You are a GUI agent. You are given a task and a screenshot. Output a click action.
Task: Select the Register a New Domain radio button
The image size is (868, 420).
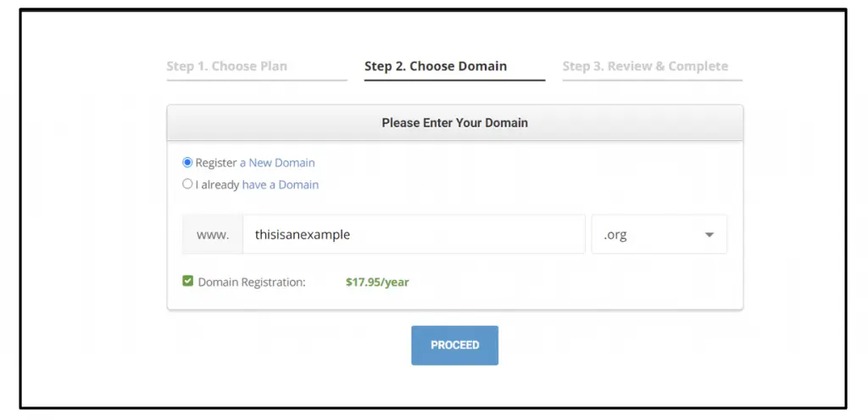187,162
